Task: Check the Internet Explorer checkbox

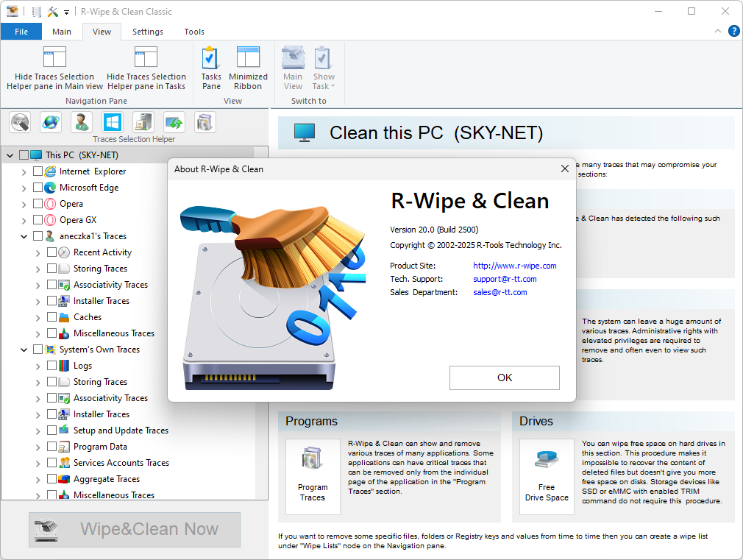Action: click(x=38, y=171)
